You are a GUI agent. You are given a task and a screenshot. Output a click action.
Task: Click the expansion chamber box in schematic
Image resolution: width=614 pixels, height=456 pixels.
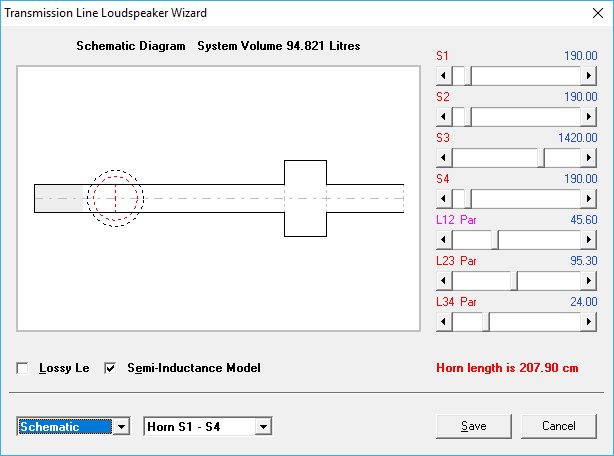[x=305, y=198]
